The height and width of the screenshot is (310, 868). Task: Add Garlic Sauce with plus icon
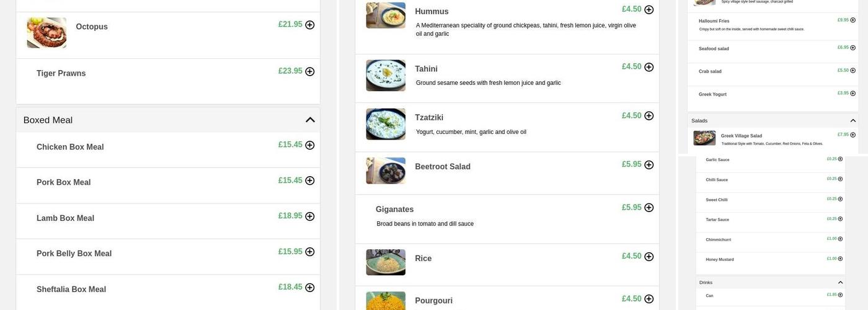point(841,159)
